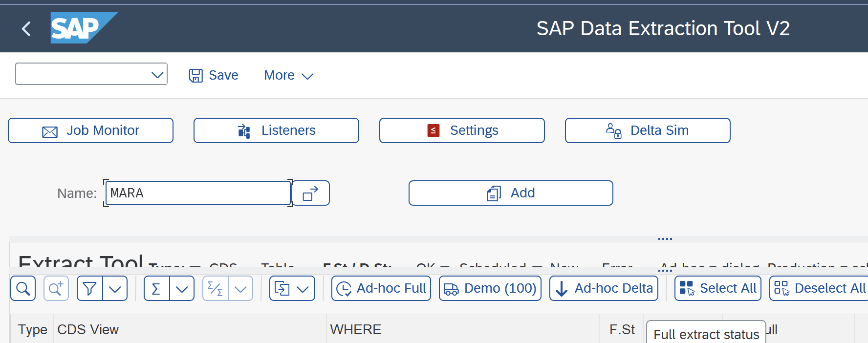The height and width of the screenshot is (343, 868).
Task: Open Settings
Action: [x=462, y=130]
